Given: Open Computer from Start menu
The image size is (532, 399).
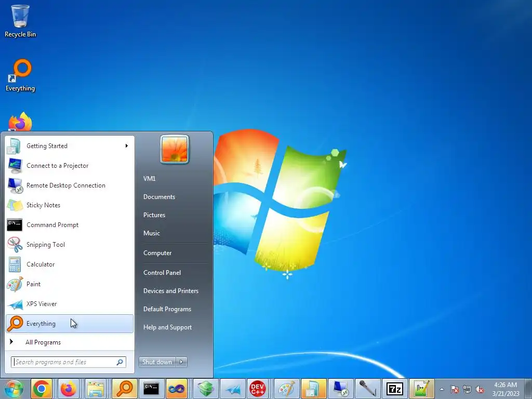Looking at the screenshot, I should [157, 253].
